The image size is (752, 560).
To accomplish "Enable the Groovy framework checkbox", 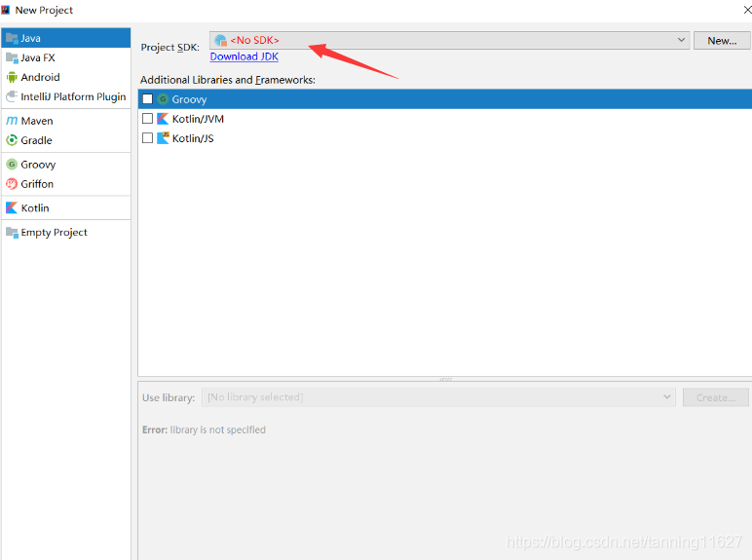I will pos(148,99).
